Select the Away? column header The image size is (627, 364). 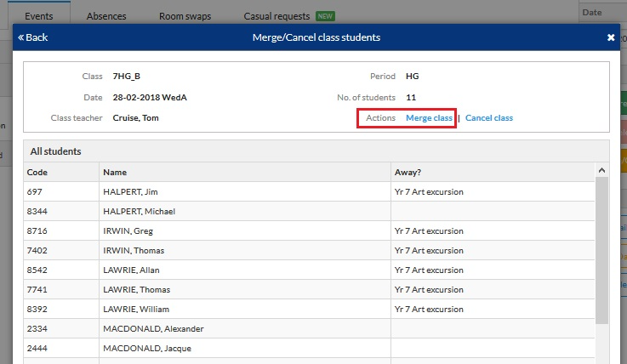tap(493, 172)
